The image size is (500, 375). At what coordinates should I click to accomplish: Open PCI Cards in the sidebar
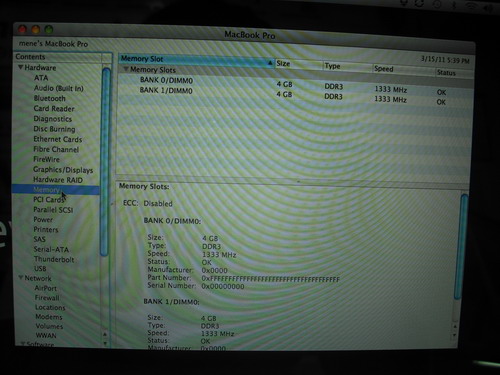pyautogui.click(x=48, y=200)
